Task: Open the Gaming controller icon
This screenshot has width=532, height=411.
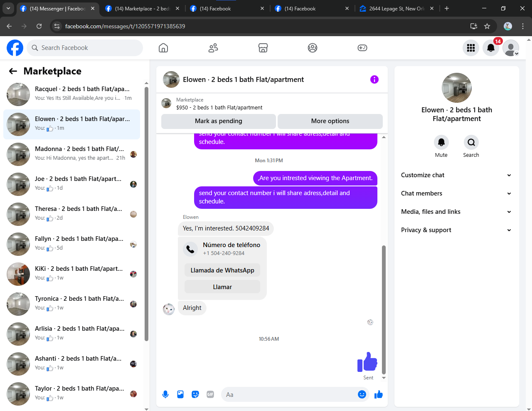Action: click(x=362, y=48)
